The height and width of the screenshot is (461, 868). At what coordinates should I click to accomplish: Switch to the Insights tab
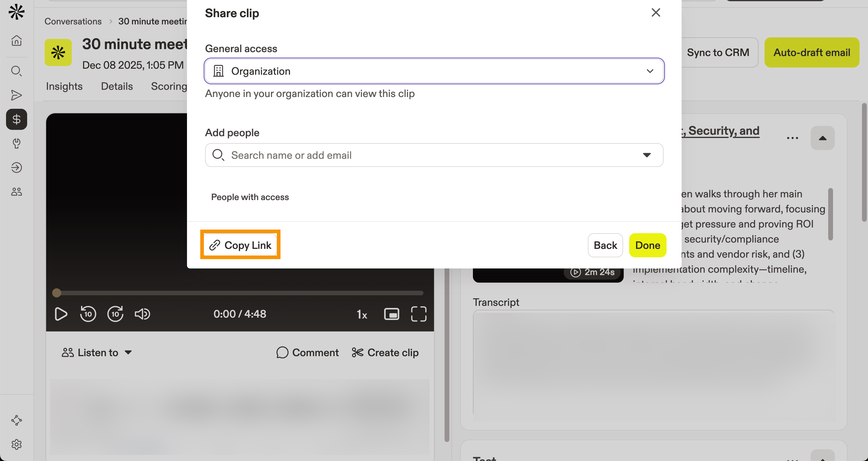pos(64,86)
